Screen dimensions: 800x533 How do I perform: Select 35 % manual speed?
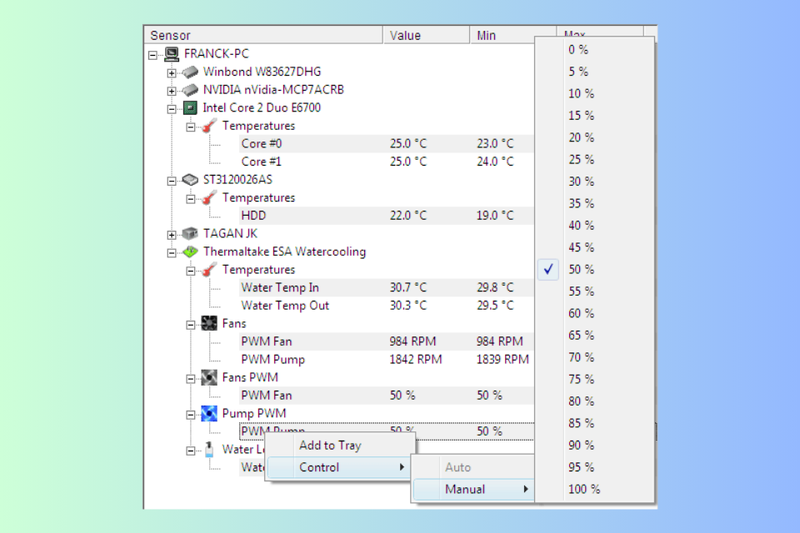(x=595, y=204)
